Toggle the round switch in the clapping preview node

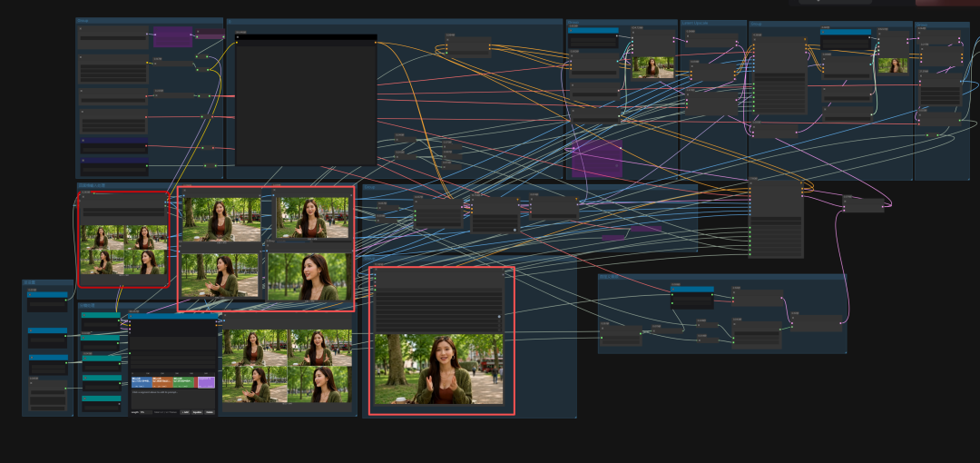coord(499,317)
